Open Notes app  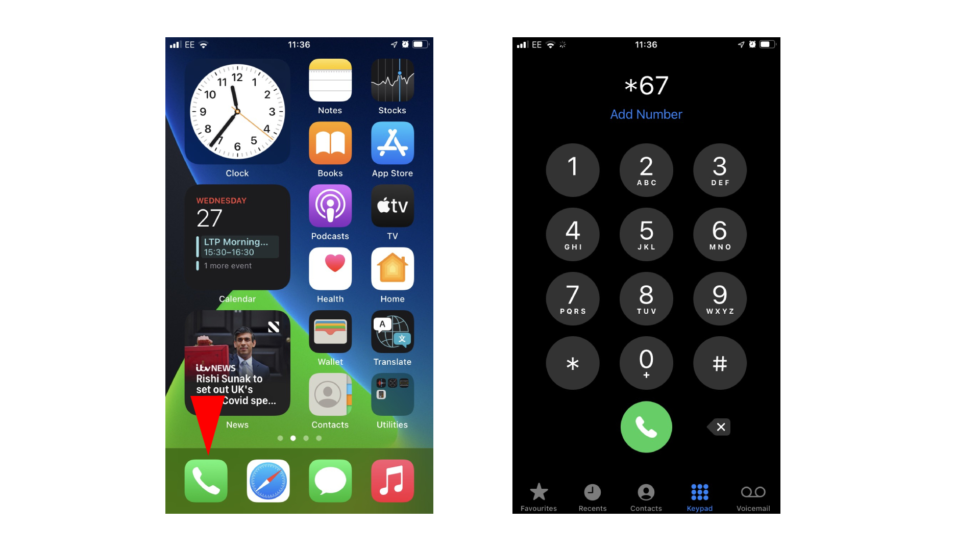coord(330,88)
